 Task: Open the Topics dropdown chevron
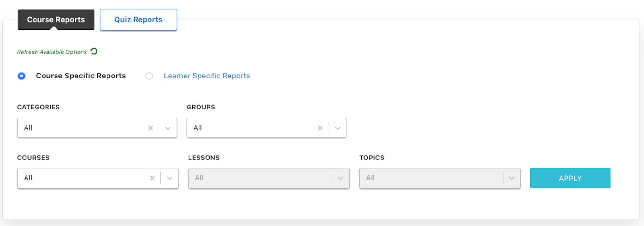pos(512,178)
